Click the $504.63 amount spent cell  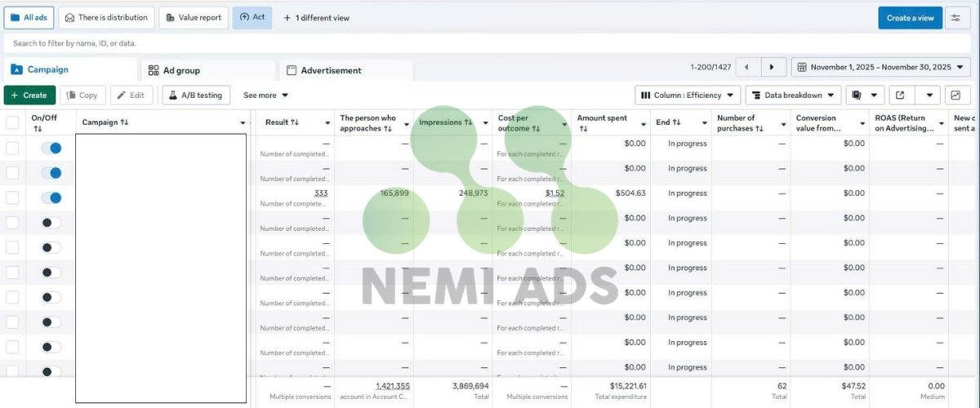[630, 193]
